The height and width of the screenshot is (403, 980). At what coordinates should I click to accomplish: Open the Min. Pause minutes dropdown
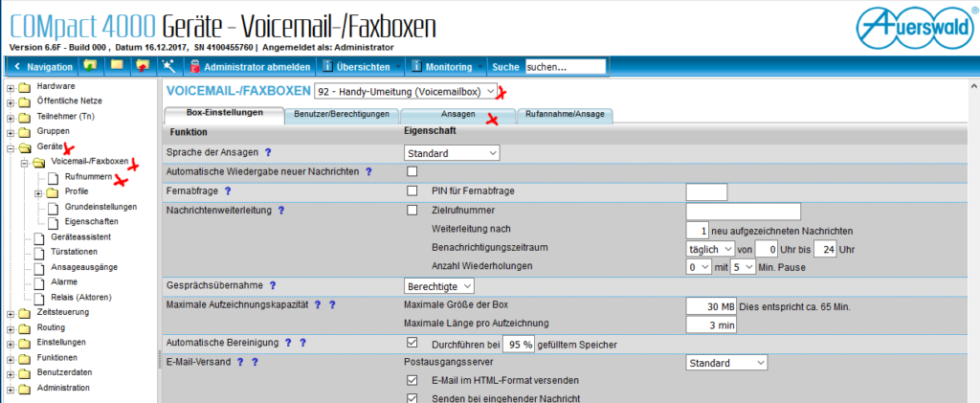coord(743,267)
